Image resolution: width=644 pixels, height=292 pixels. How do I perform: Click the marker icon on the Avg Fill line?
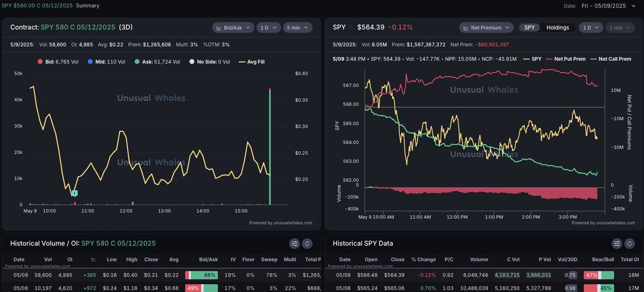[x=75, y=193]
